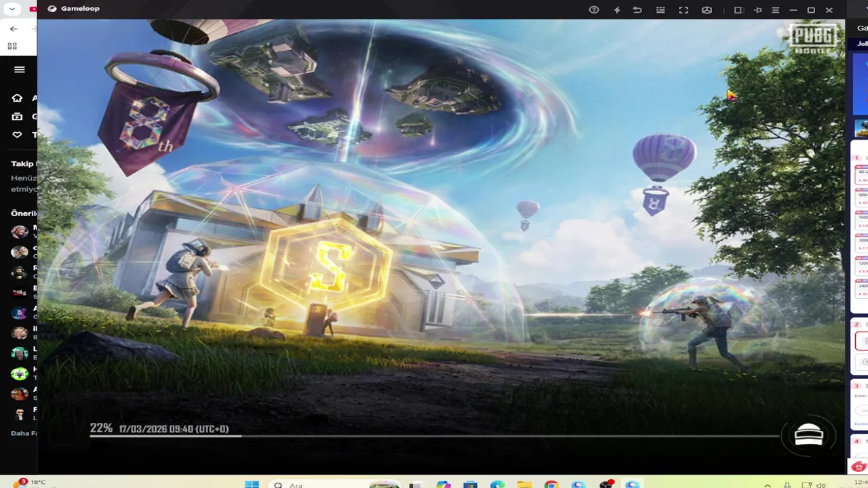Open the first recommended channel avatar

click(x=20, y=232)
